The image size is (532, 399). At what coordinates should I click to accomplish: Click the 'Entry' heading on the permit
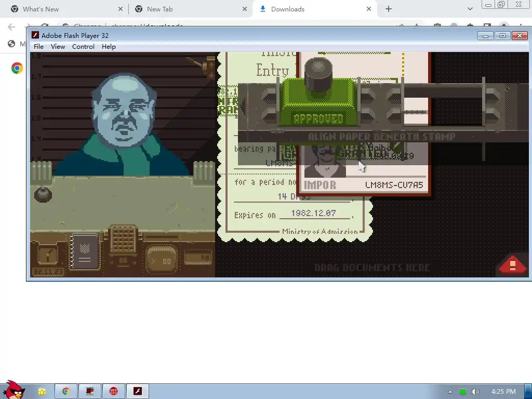tap(272, 70)
